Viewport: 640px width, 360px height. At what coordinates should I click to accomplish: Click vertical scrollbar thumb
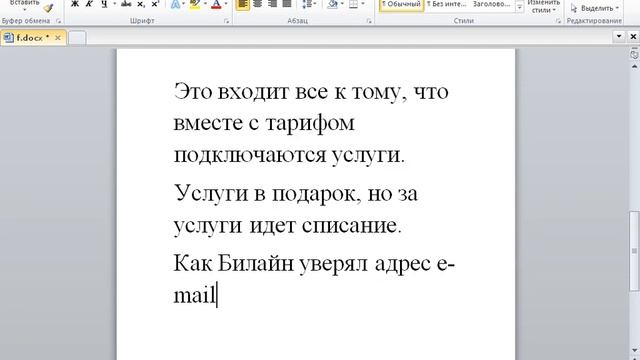(x=634, y=250)
